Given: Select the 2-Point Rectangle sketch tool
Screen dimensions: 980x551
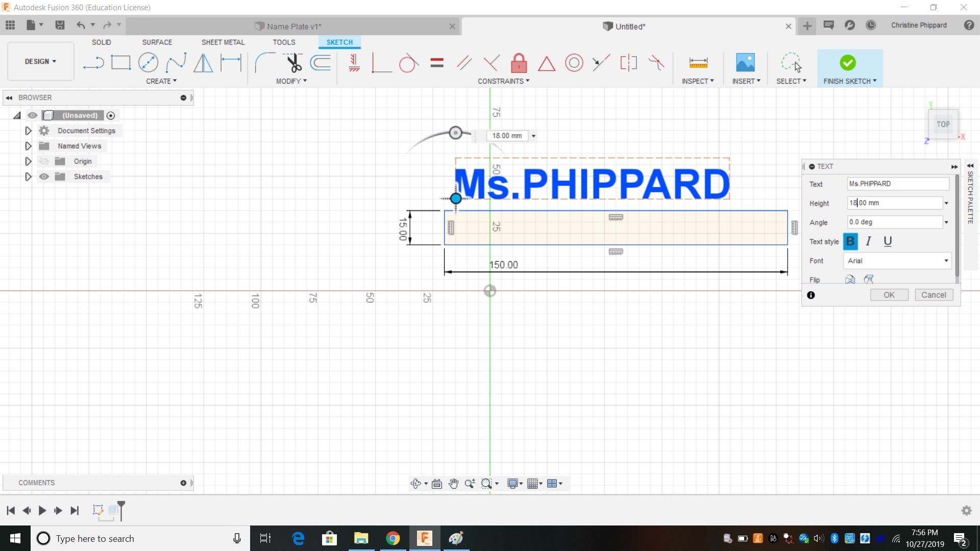Looking at the screenshot, I should (121, 63).
